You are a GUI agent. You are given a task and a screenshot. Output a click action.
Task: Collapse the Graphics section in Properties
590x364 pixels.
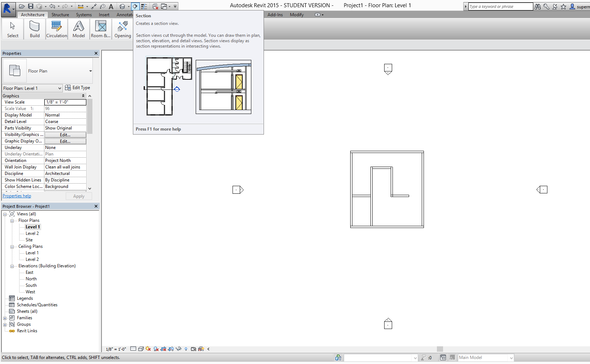click(x=83, y=96)
